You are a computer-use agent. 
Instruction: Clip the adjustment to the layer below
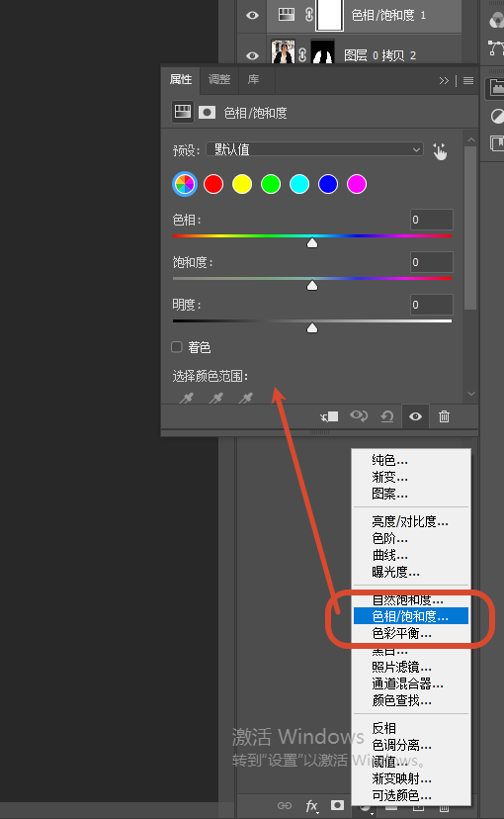point(329,416)
